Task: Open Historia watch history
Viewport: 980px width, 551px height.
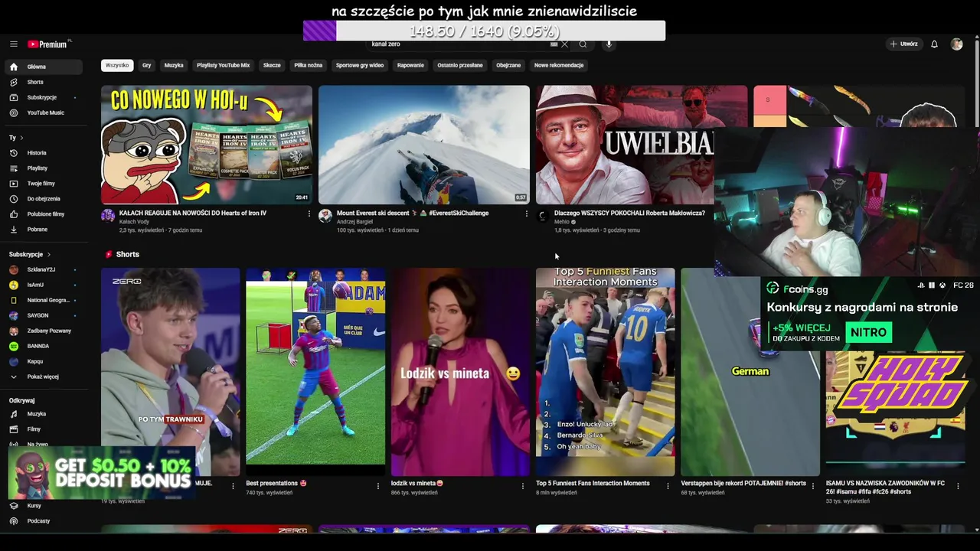Action: coord(44,153)
